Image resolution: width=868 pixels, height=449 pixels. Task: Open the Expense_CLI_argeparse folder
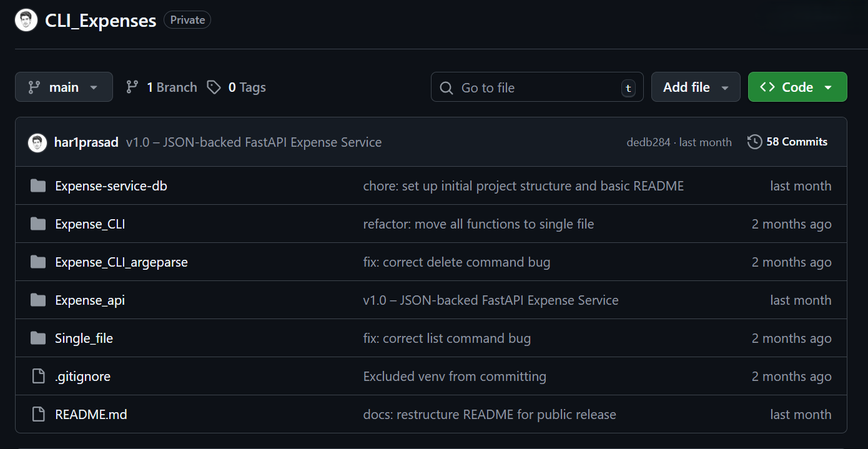click(x=121, y=262)
